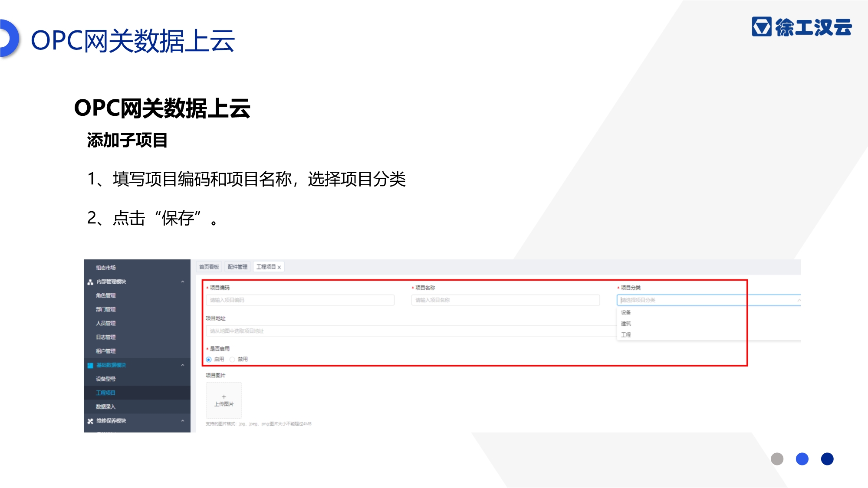The image size is (868, 488).
Task: Click the 基础数据模块 blue module icon
Action: click(x=90, y=365)
